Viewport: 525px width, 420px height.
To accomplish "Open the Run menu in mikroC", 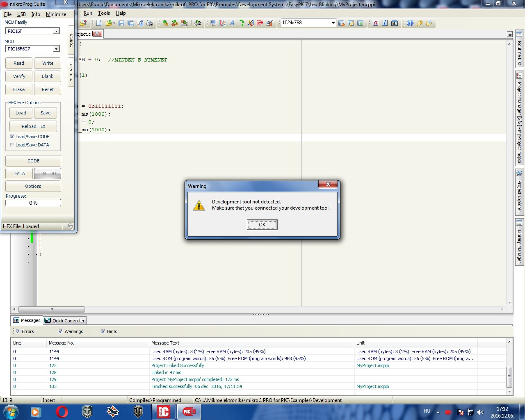I will (88, 13).
